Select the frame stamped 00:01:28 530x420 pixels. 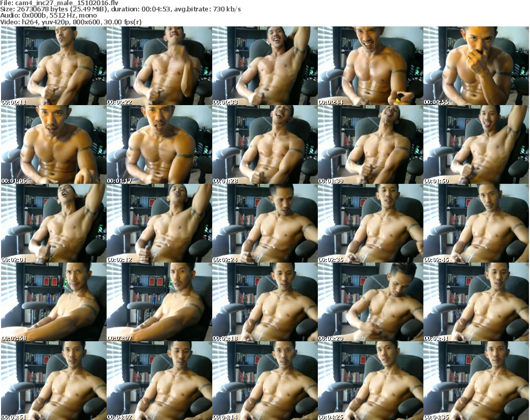coord(264,144)
